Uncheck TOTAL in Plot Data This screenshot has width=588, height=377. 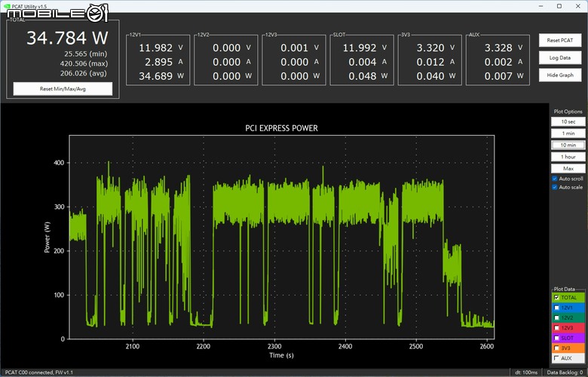click(556, 298)
